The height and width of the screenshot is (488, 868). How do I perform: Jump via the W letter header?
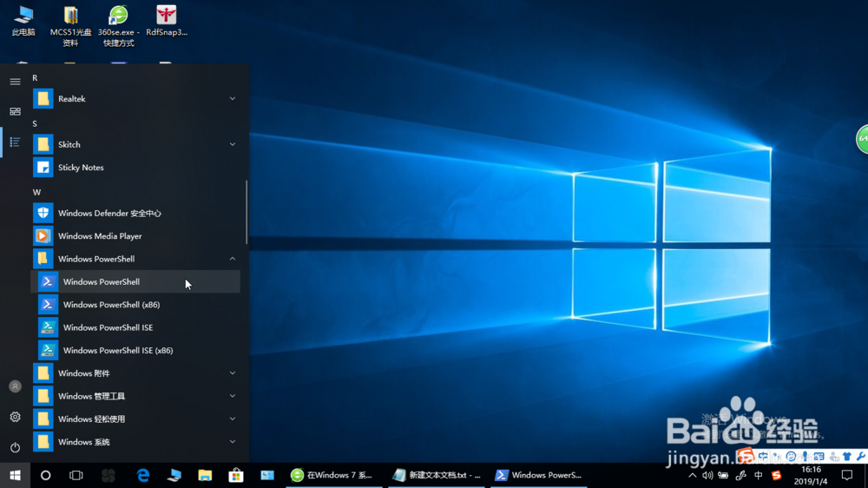point(36,192)
